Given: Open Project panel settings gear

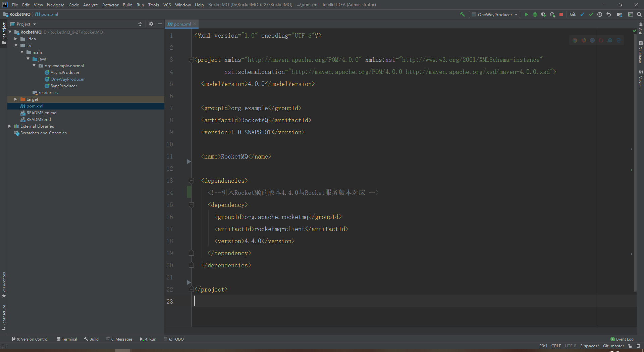Looking at the screenshot, I should [151, 24].
